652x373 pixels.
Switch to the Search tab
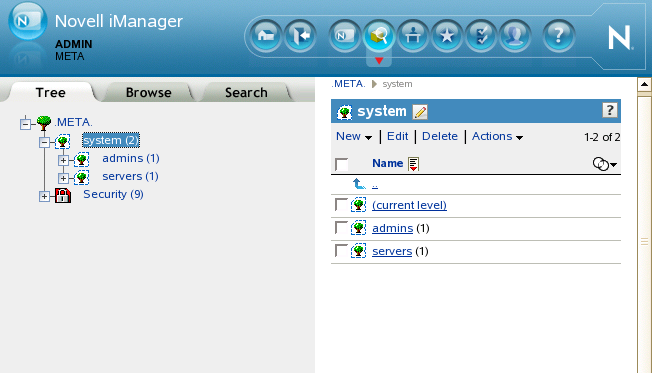[x=246, y=92]
